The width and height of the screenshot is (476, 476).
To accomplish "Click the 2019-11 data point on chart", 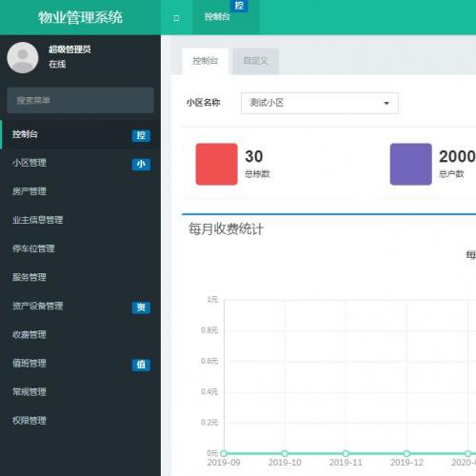I will [x=346, y=453].
